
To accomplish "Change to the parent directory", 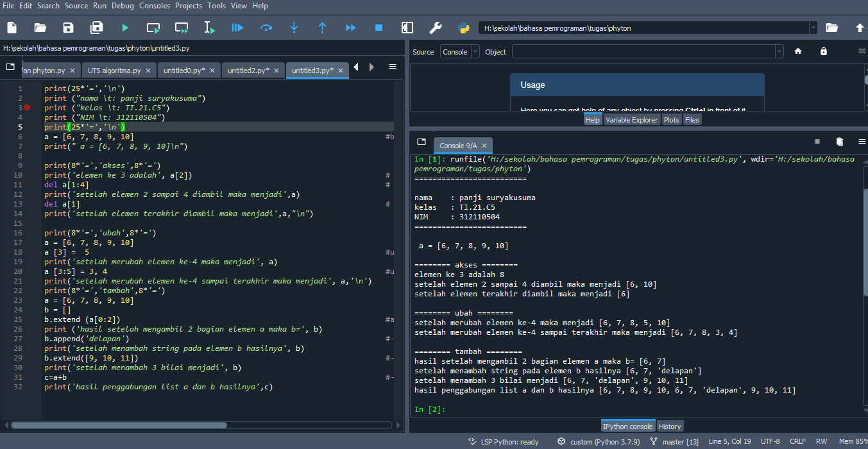I will click(860, 28).
